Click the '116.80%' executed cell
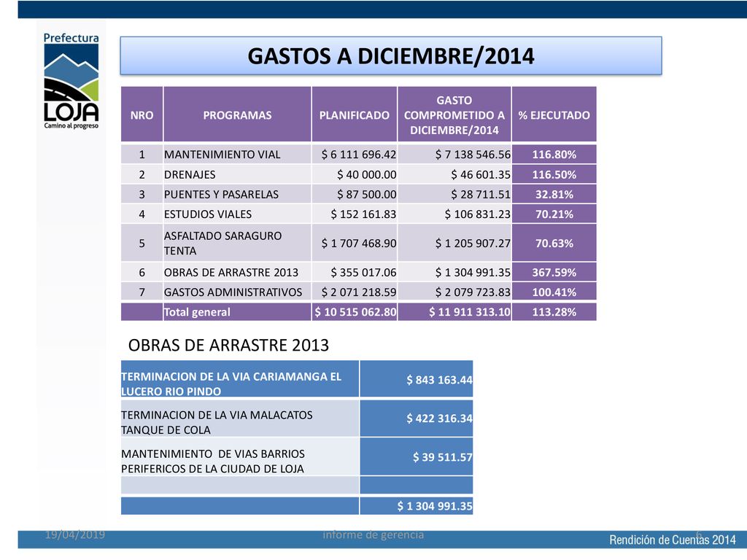This screenshot has width=747, height=560. (554, 155)
